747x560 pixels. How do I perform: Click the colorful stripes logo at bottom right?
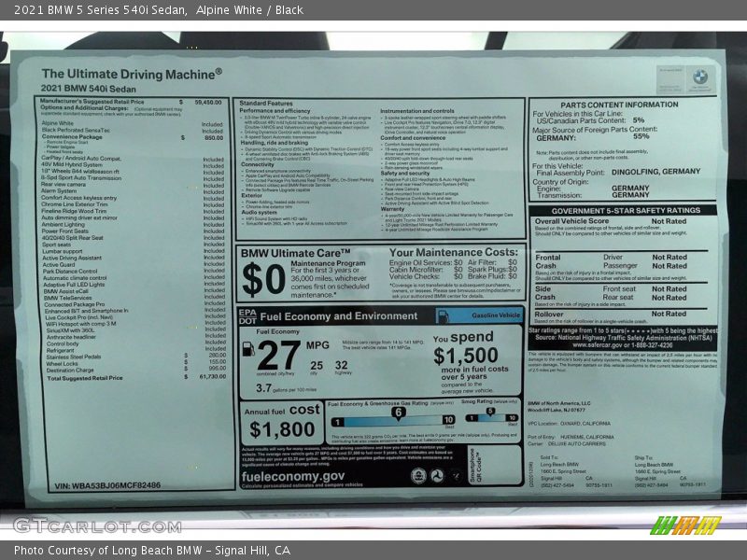pyautogui.click(x=685, y=525)
